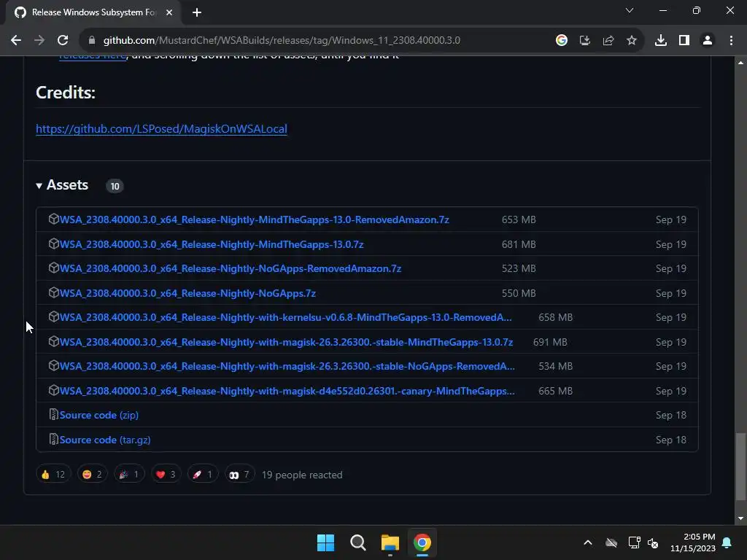Open Windows taskbar search
Screen dimensions: 747x560
[357, 542]
